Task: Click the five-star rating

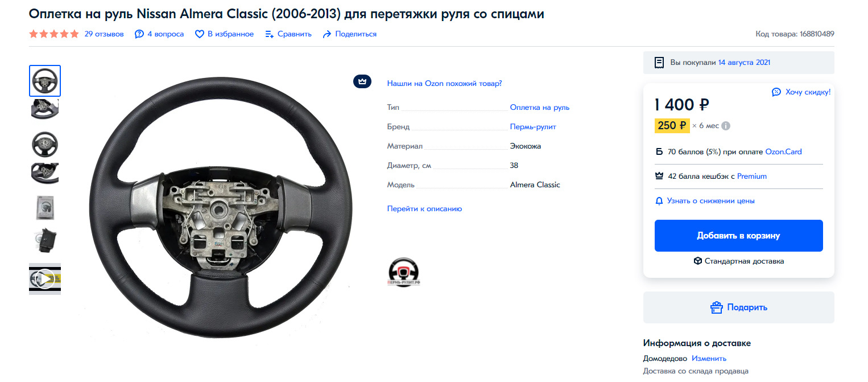Action: coord(54,34)
